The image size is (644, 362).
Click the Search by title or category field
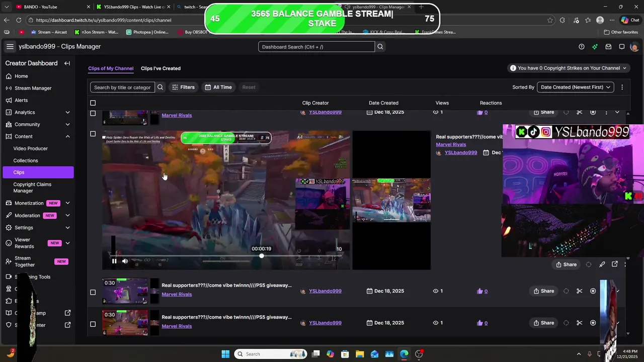[x=123, y=87]
